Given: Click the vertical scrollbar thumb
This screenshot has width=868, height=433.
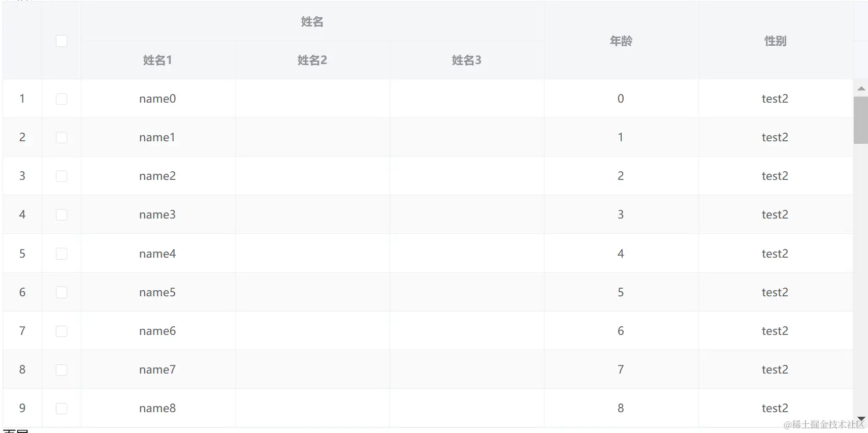Looking at the screenshot, I should click(861, 120).
